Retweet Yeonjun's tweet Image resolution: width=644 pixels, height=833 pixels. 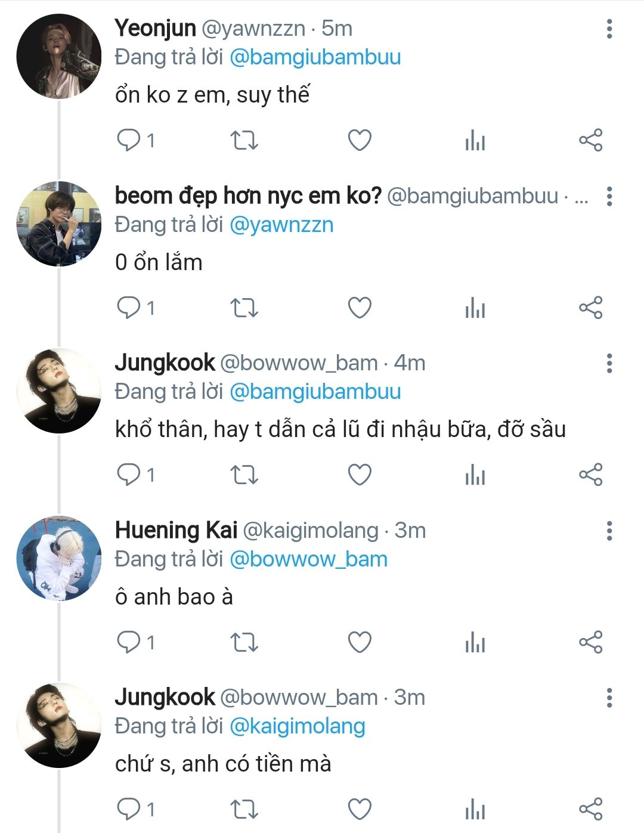tap(244, 141)
